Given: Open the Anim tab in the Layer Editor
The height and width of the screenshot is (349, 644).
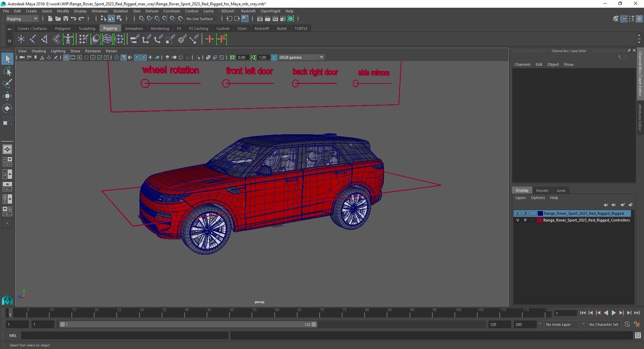Looking at the screenshot, I should [561, 190].
